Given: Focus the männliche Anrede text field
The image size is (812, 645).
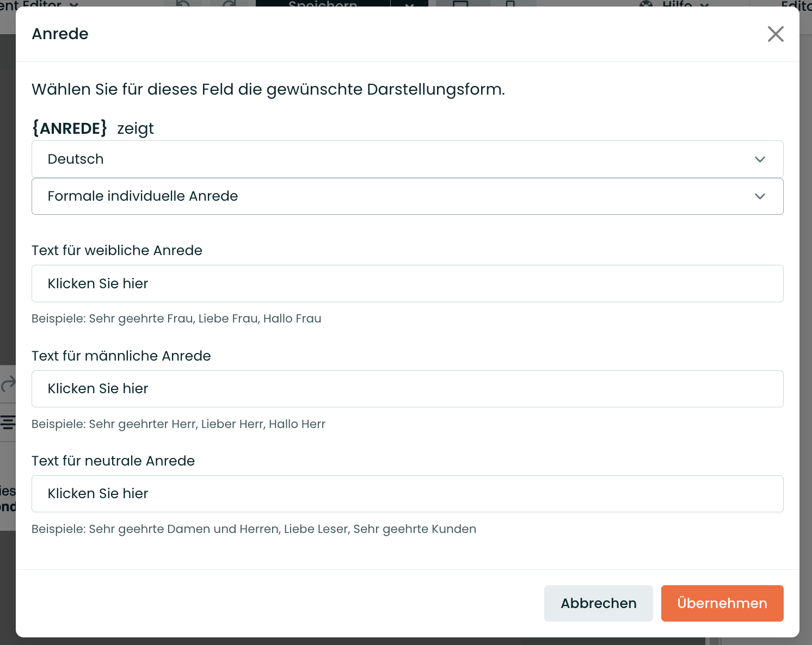Looking at the screenshot, I should click(407, 389).
